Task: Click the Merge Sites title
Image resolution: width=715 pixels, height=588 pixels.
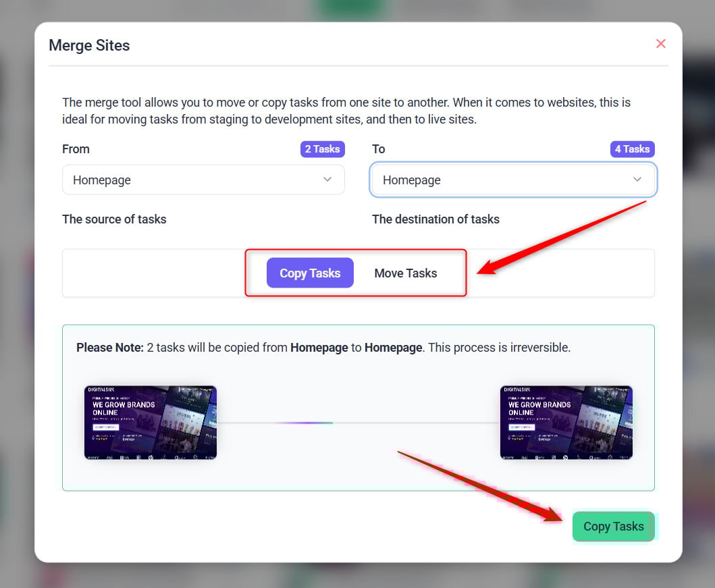Action: (x=89, y=46)
